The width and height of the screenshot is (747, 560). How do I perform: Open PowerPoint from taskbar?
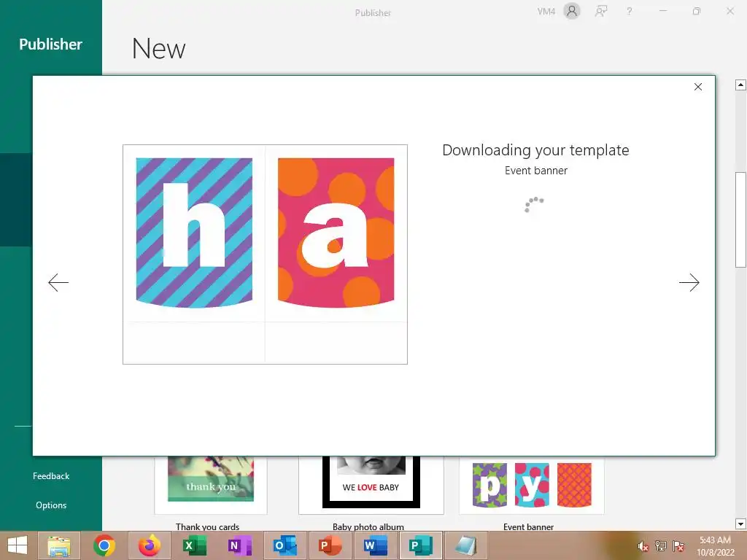pyautogui.click(x=330, y=545)
